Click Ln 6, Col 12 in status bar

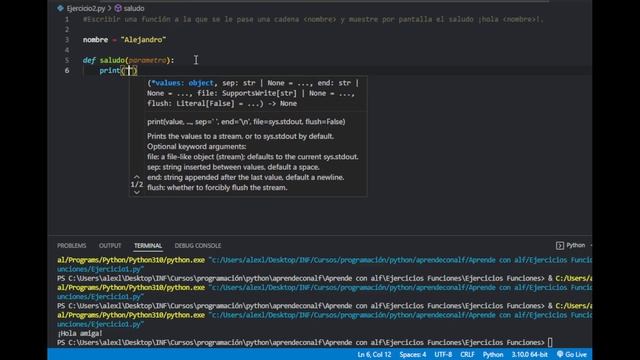374,354
